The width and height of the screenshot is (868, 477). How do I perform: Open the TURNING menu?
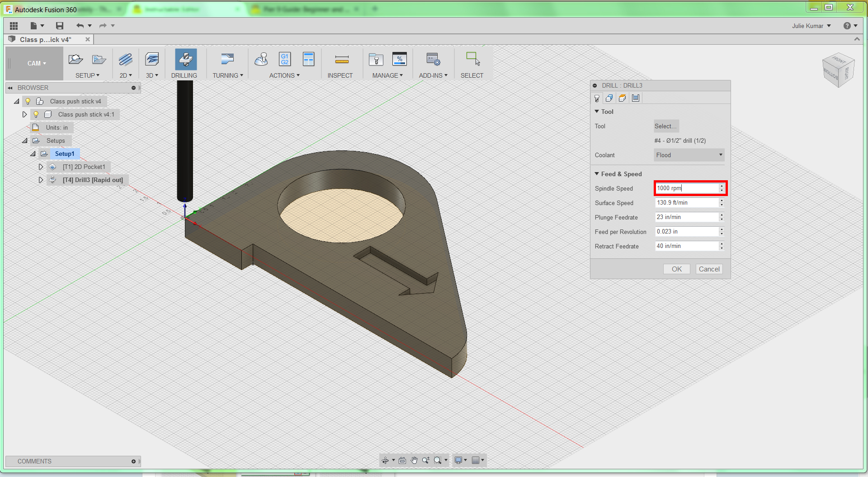point(228,75)
